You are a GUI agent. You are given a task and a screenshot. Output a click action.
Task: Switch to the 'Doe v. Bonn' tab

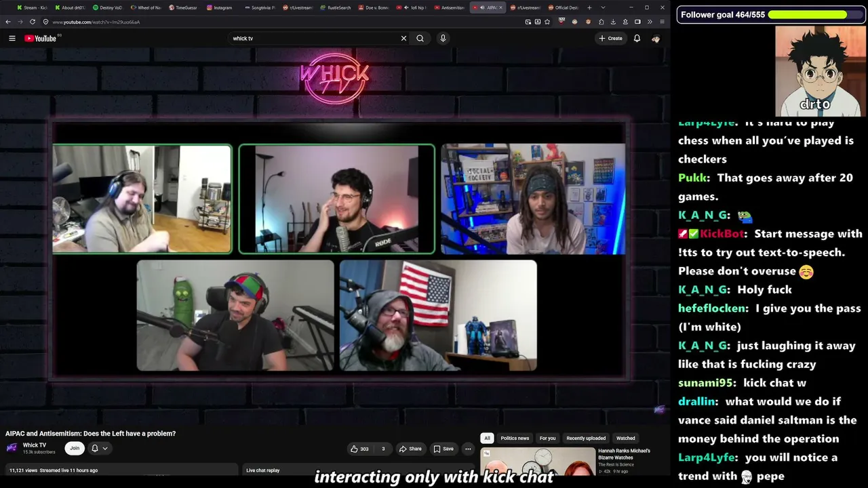pos(374,7)
